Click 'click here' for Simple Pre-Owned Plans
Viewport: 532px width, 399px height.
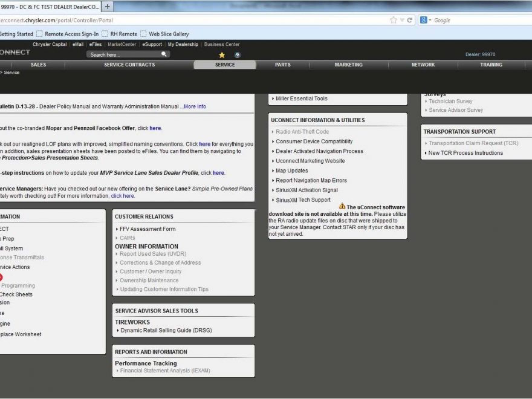pyautogui.click(x=123, y=196)
